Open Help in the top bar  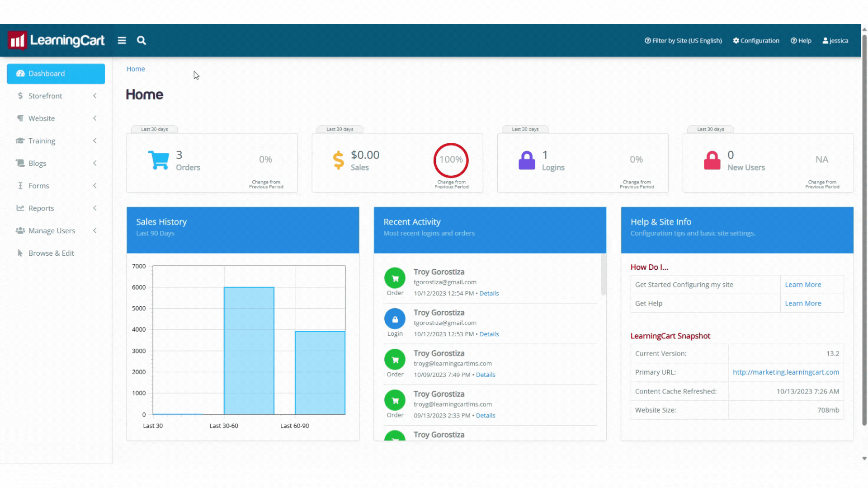(x=801, y=41)
